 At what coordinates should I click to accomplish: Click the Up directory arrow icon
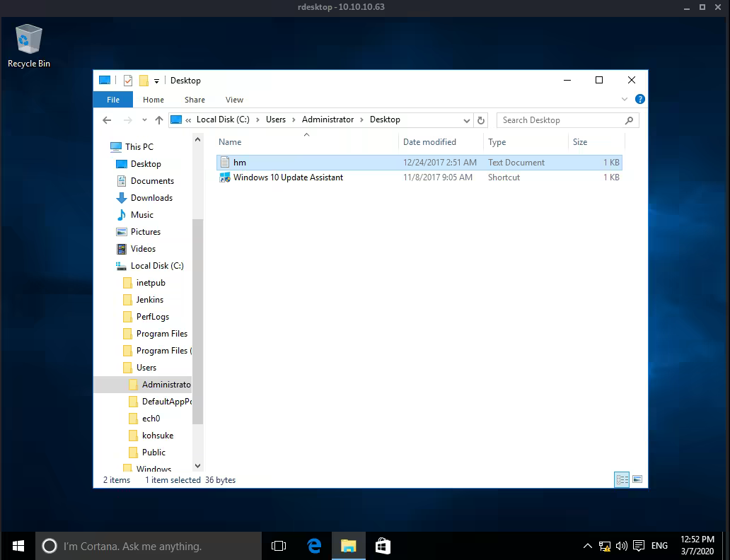tap(159, 120)
